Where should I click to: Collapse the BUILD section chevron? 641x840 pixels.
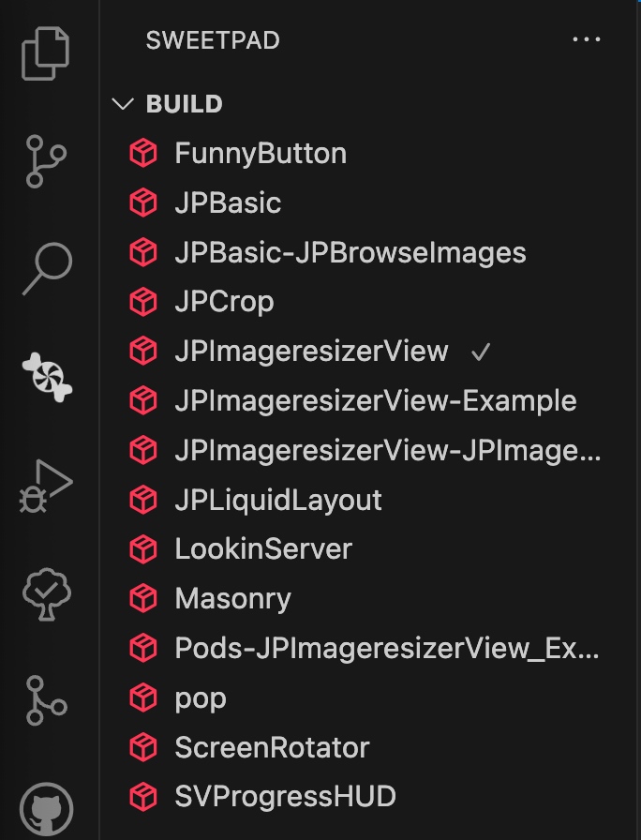123,104
